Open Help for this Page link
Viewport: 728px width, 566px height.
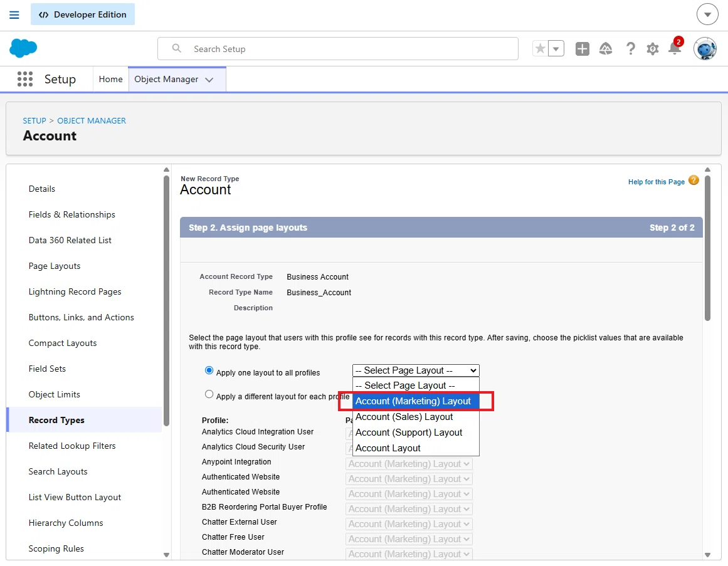656,182
